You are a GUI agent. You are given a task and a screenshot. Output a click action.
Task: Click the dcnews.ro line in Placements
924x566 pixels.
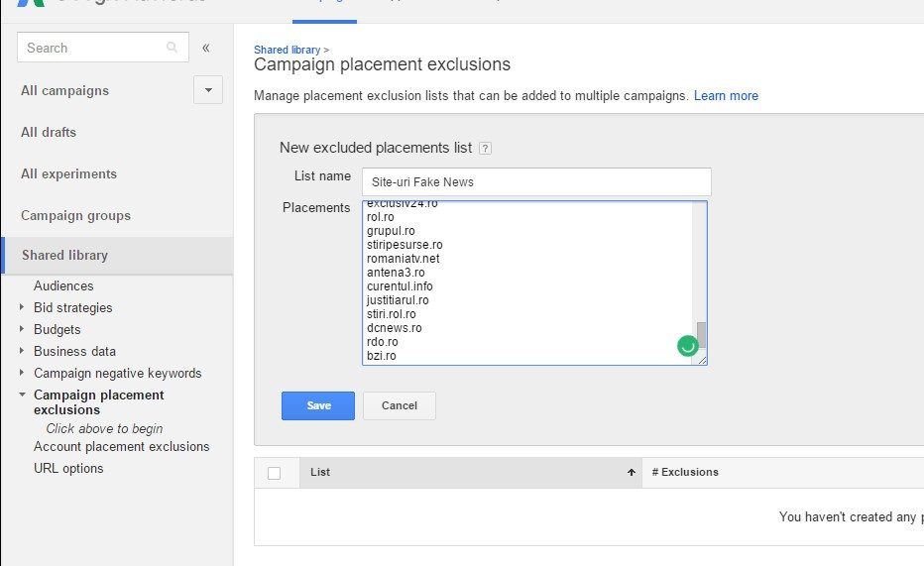[395, 328]
